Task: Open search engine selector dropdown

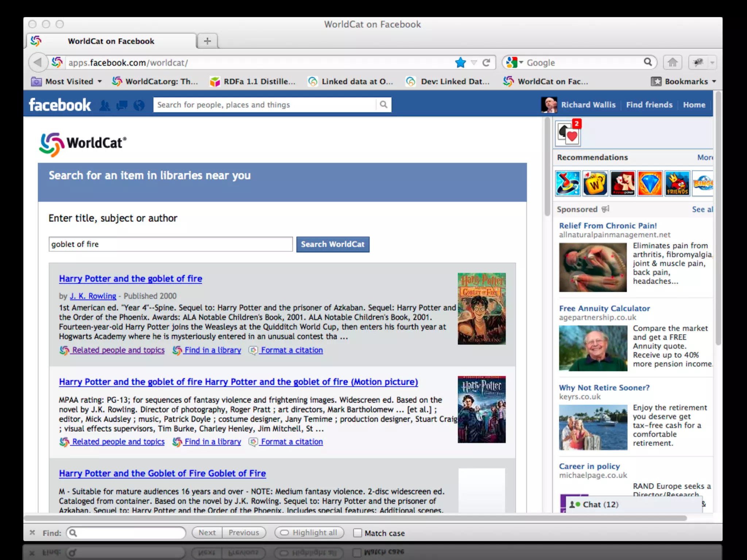Action: 515,63
